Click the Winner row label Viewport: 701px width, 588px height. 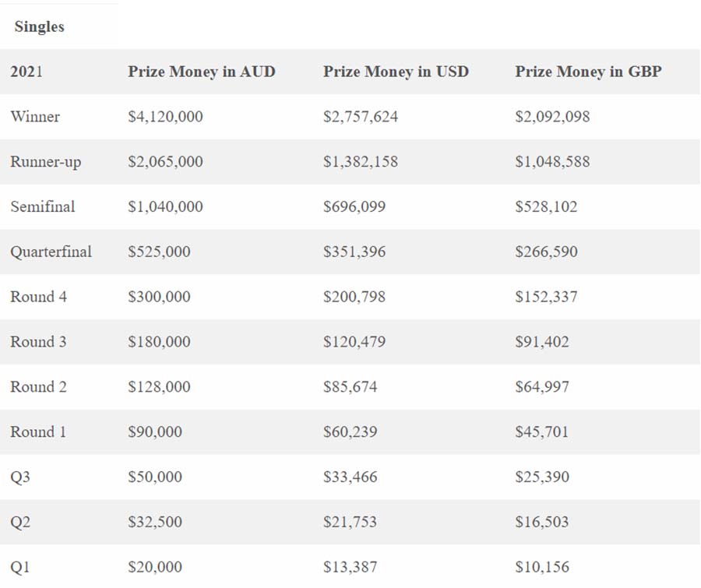(x=35, y=117)
